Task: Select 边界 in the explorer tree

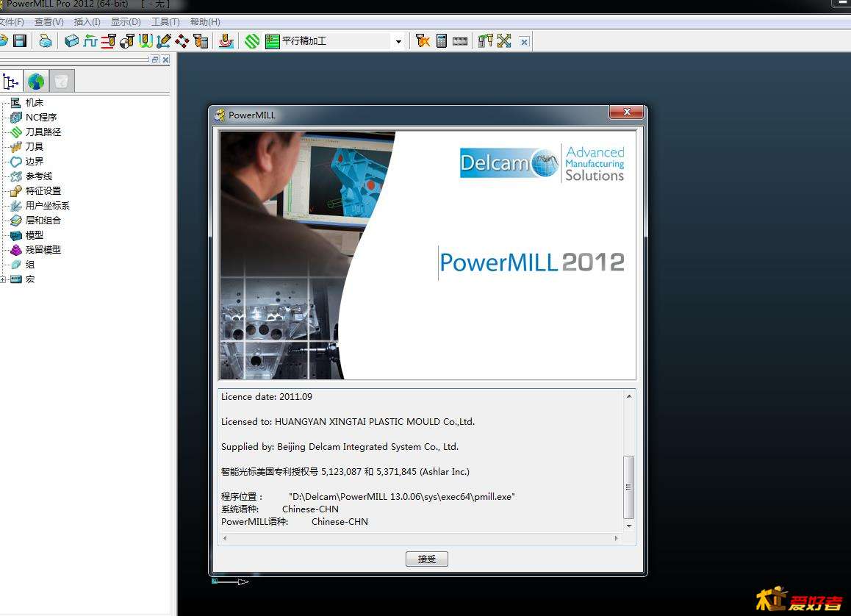Action: pos(35,161)
